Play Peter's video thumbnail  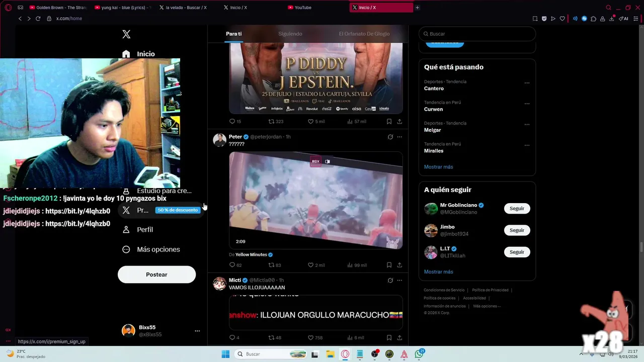point(315,200)
